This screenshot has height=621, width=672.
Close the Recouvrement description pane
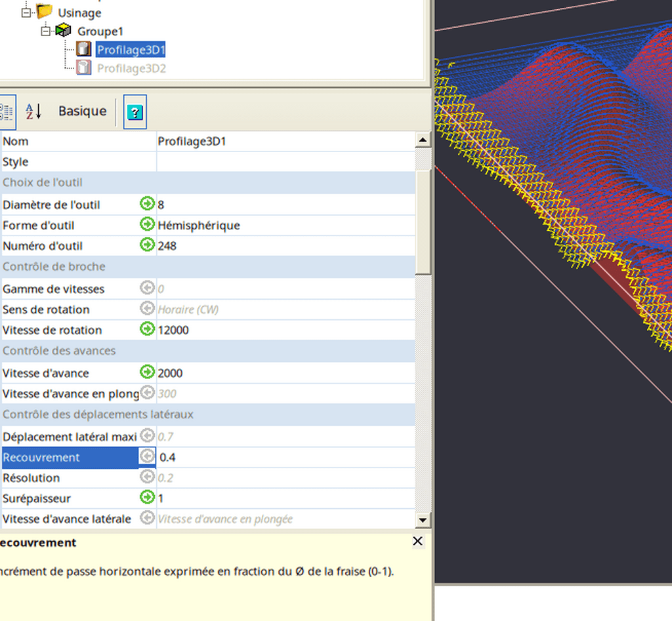click(418, 541)
